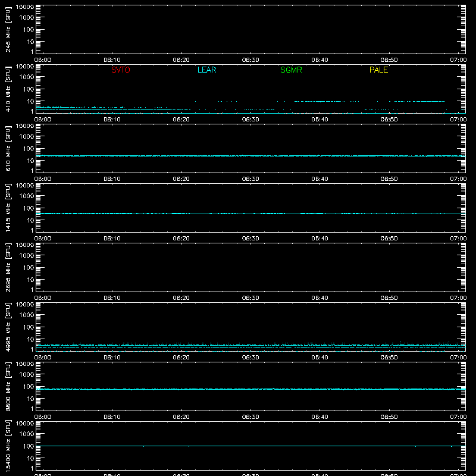Click 06:50 time label under 610 MHz plot
The width and height of the screenshot is (476, 476).
(389, 179)
